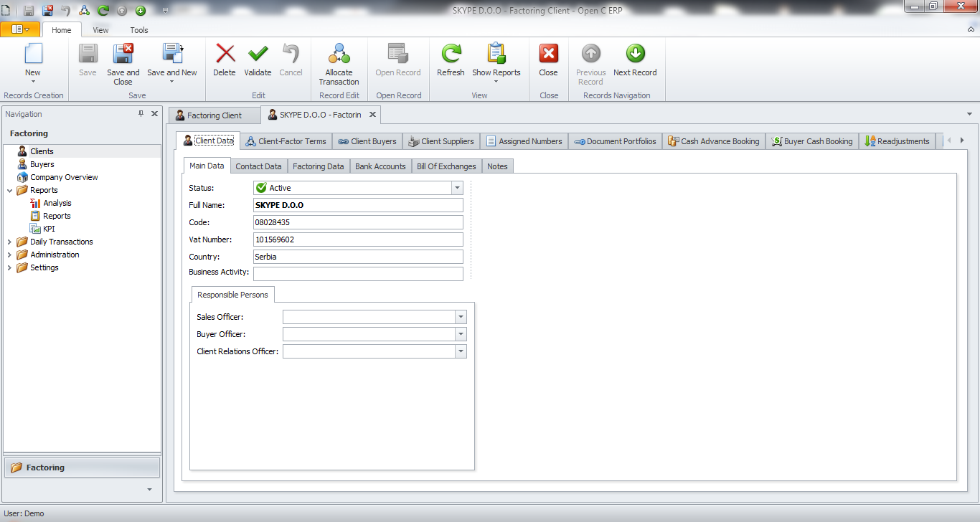This screenshot has width=980, height=522.
Task: Switch to Contact Data sub-tab
Action: [x=258, y=166]
